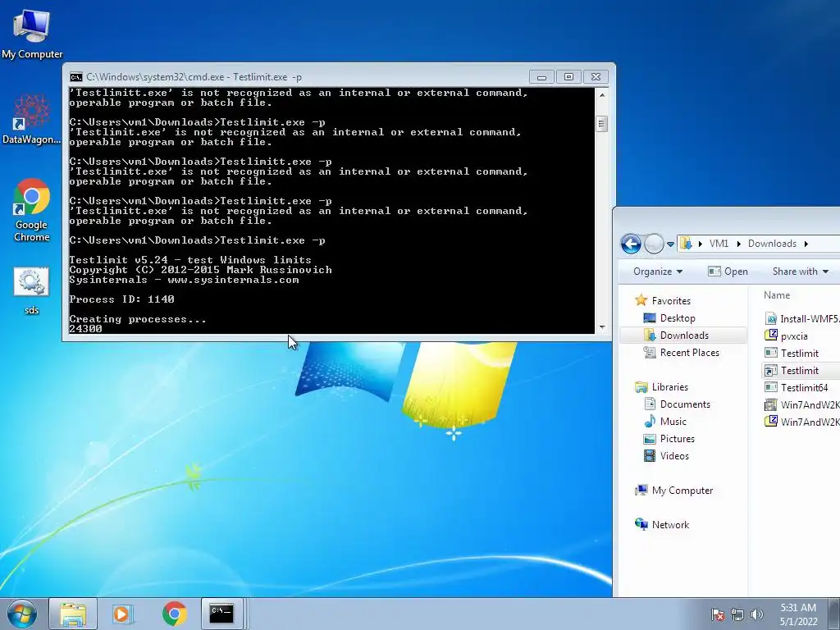Expand the arrow after Downloads breadcrumb

pyautogui.click(x=806, y=244)
